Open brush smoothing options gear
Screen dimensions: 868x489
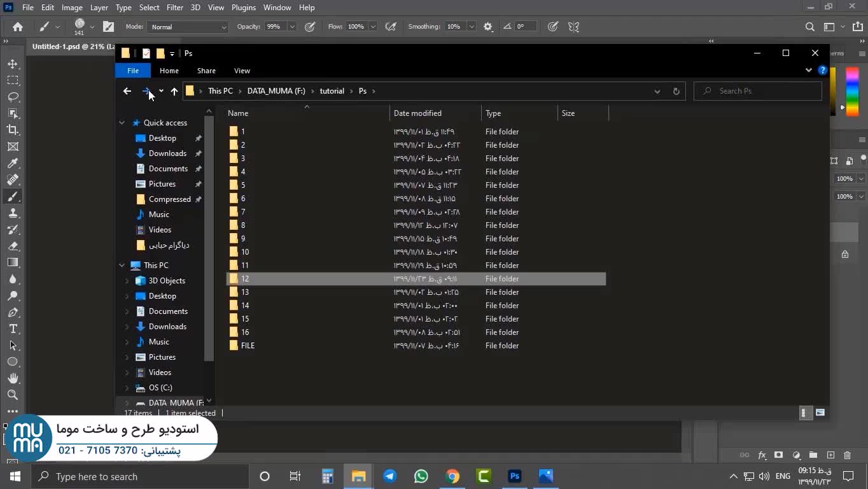click(x=488, y=27)
